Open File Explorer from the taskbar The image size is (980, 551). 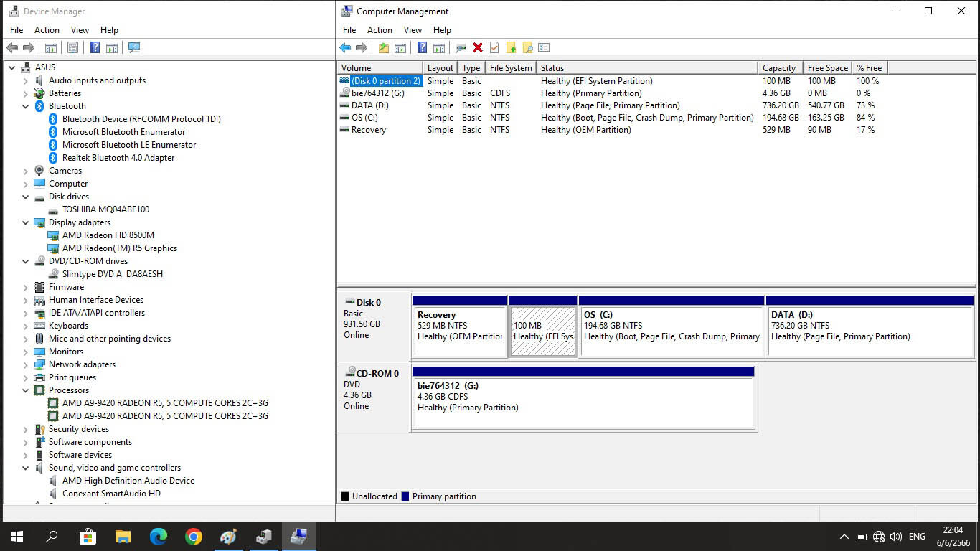pyautogui.click(x=123, y=536)
